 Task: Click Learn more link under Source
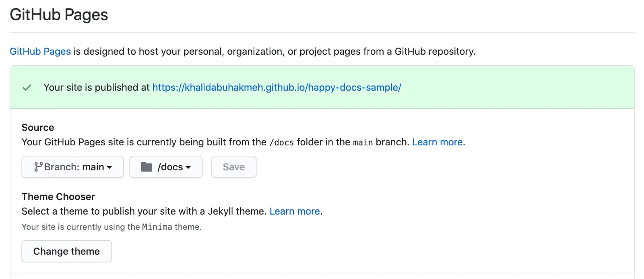[438, 142]
